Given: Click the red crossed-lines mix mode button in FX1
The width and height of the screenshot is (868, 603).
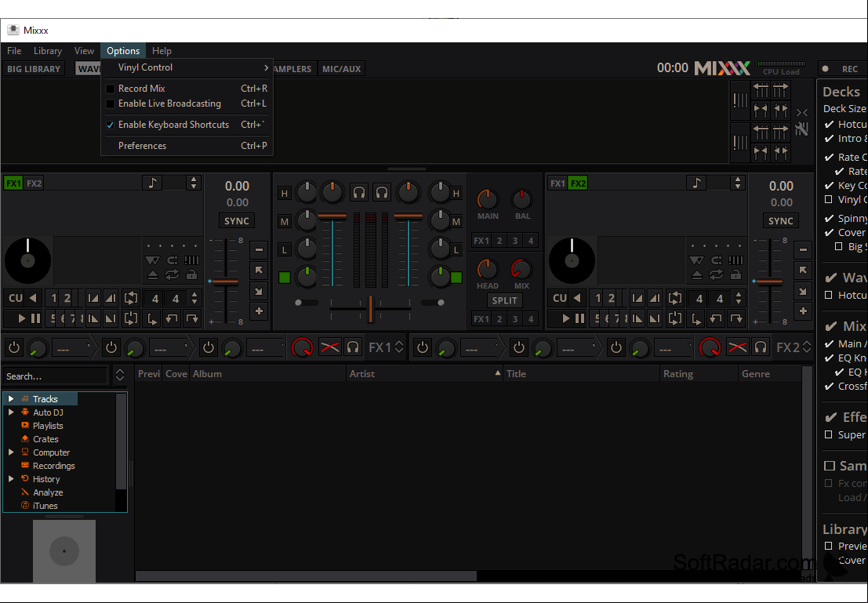Looking at the screenshot, I should pos(330,347).
